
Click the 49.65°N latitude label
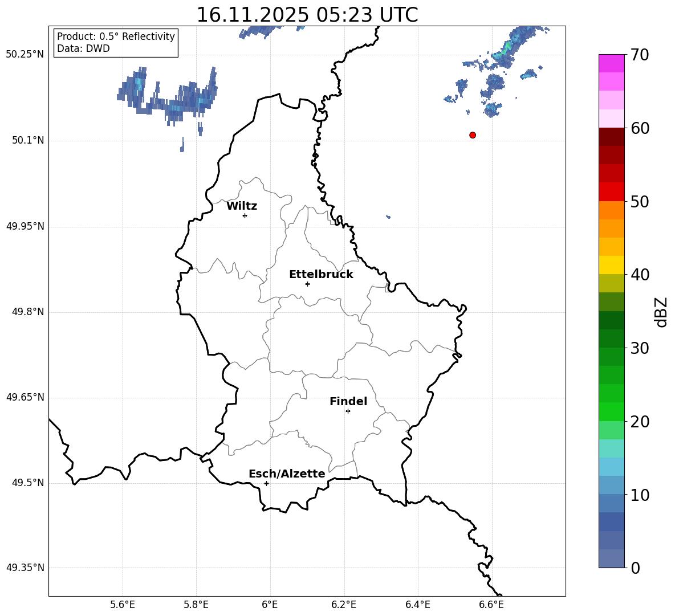(25, 397)
